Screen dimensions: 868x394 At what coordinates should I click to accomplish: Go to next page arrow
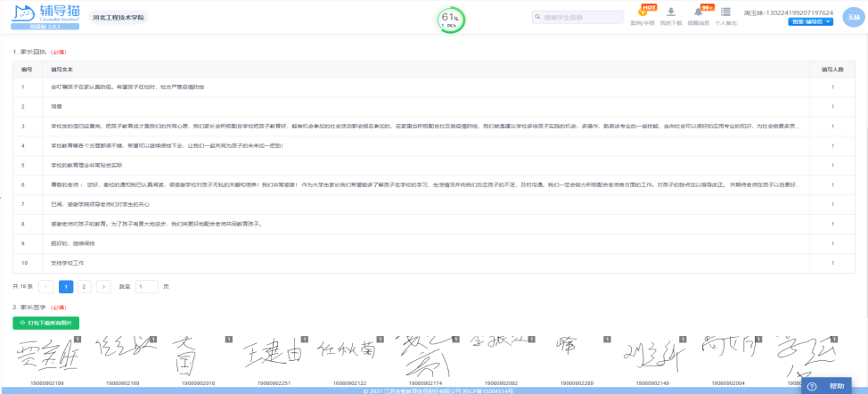103,287
